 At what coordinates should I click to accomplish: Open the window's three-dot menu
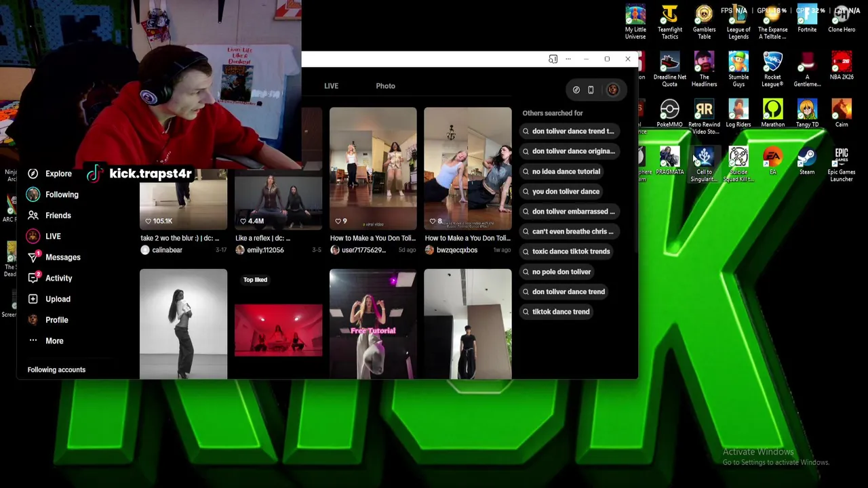(568, 59)
